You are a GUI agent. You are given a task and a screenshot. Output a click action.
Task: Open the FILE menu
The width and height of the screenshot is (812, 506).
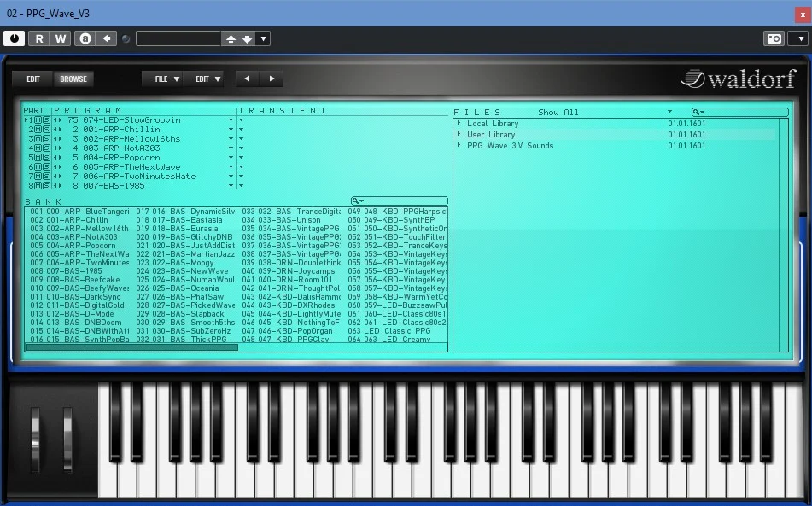162,79
